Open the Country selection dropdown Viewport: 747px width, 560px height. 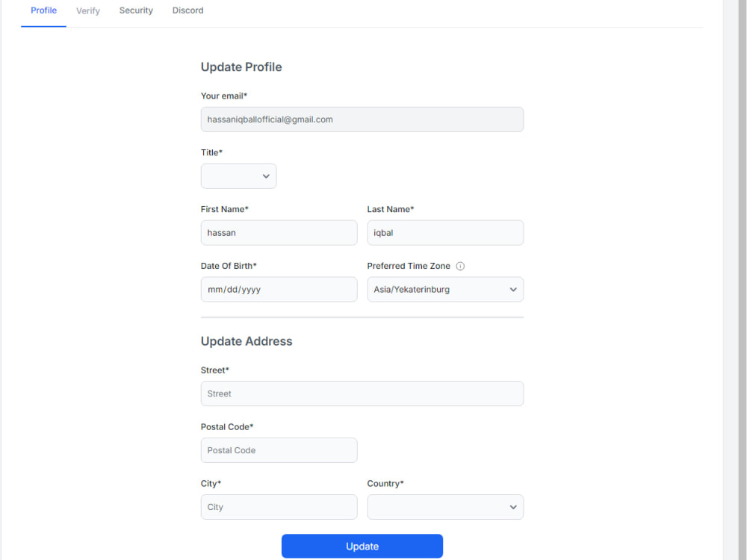444,507
